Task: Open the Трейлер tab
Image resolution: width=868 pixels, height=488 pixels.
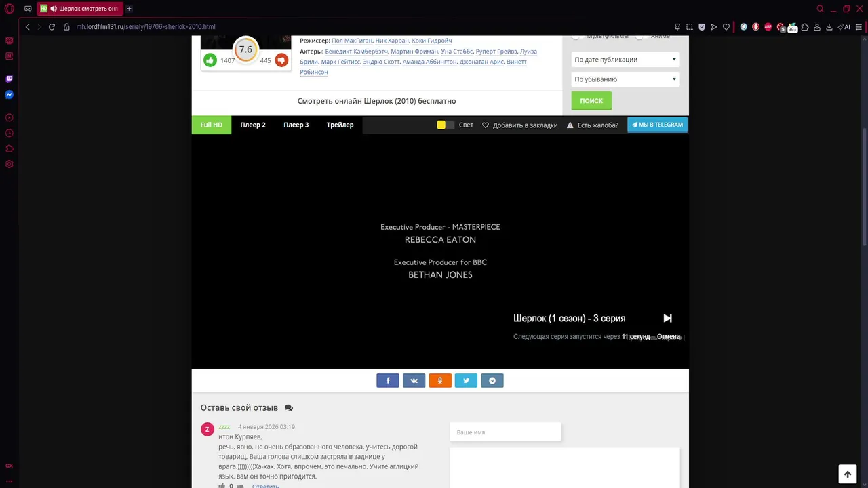Action: [x=340, y=125]
